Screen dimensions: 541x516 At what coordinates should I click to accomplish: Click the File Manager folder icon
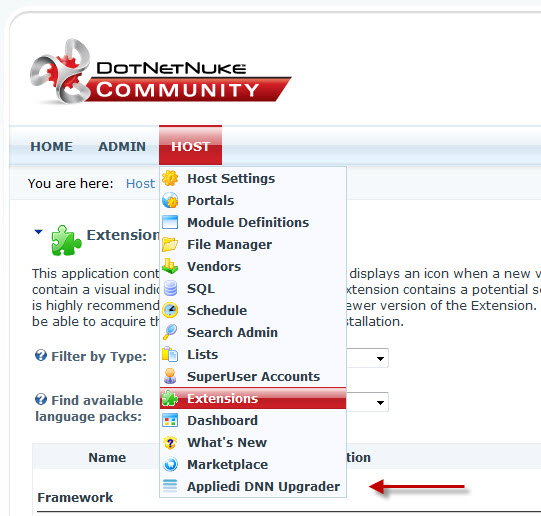(x=170, y=244)
